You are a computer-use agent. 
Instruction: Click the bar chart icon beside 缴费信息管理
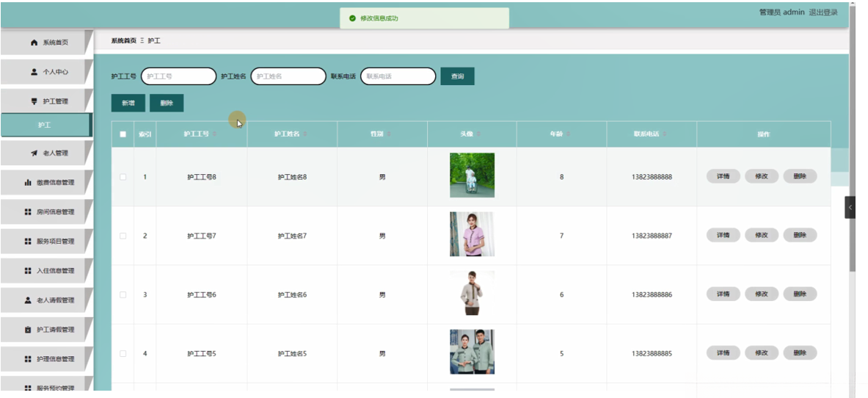[28, 182]
